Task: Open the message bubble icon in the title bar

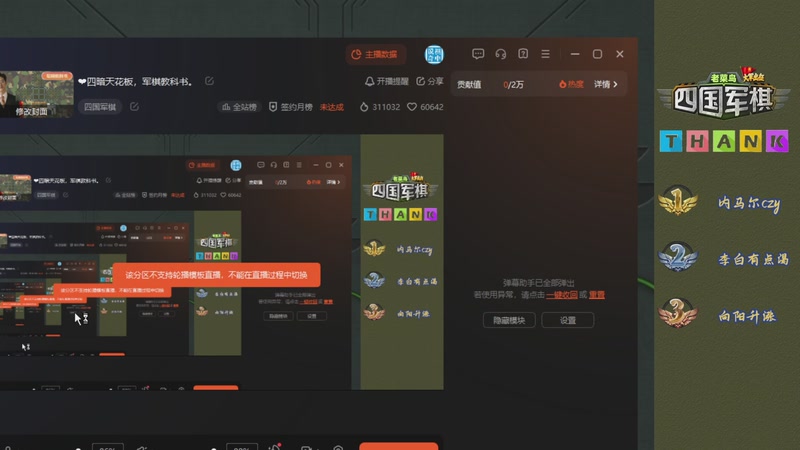Action: (x=478, y=54)
